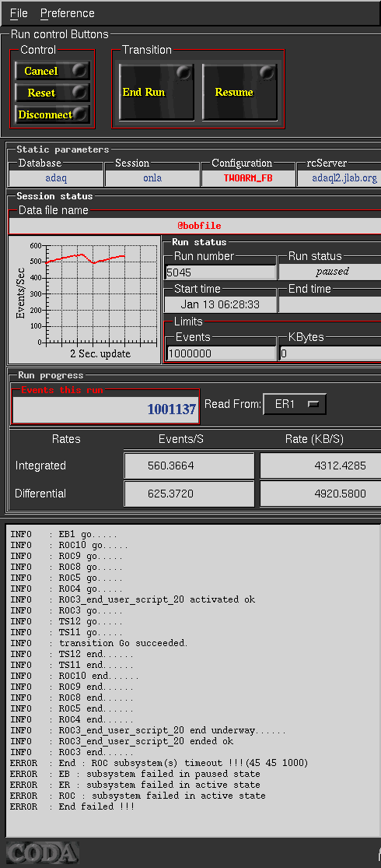Image resolution: width=381 pixels, height=868 pixels.
Task: Click the Run number field
Action: pyautogui.click(x=221, y=272)
